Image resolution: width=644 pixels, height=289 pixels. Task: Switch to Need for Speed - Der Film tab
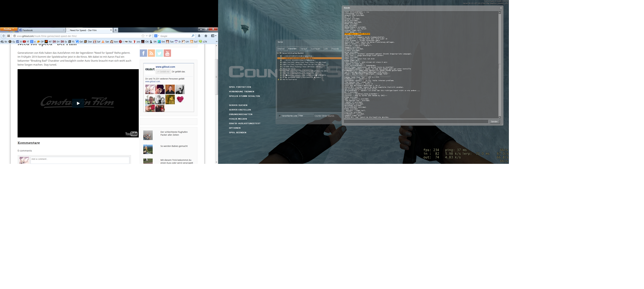tap(90, 30)
